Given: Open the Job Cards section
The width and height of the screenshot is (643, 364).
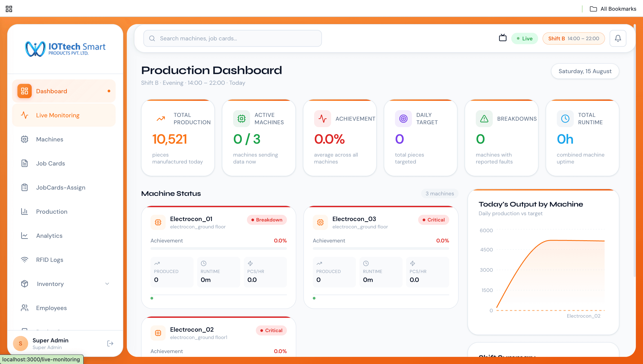Looking at the screenshot, I should pos(64,163).
